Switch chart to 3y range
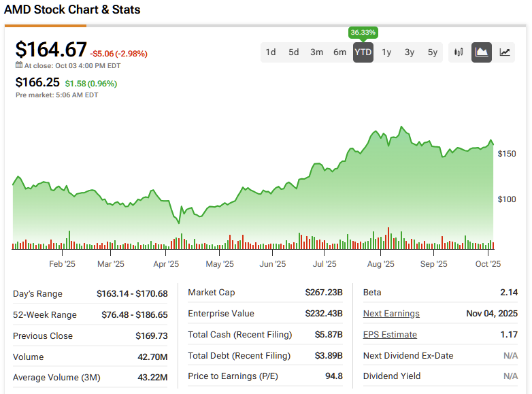This screenshot has width=532, height=394. pyautogui.click(x=410, y=52)
